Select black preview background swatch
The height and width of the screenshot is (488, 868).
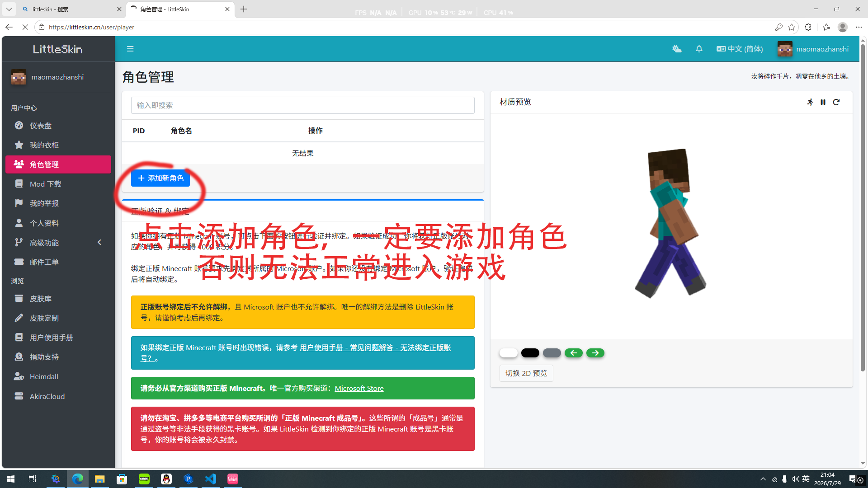click(x=530, y=353)
